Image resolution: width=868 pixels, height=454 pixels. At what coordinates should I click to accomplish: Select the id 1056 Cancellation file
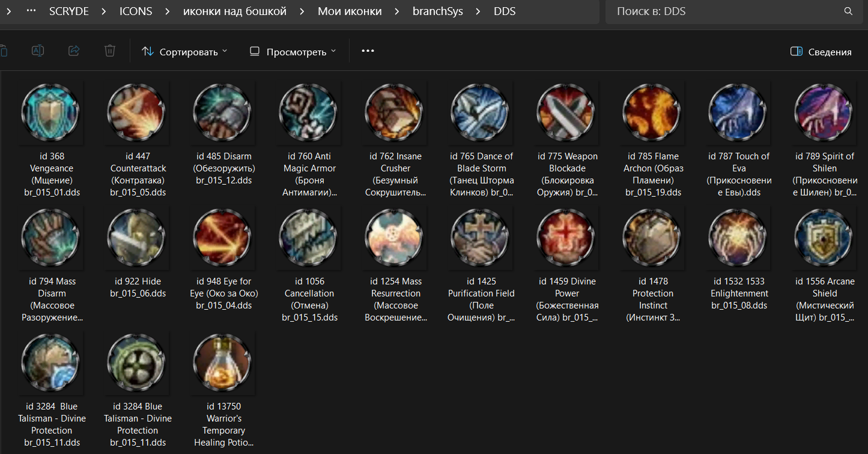click(x=309, y=238)
